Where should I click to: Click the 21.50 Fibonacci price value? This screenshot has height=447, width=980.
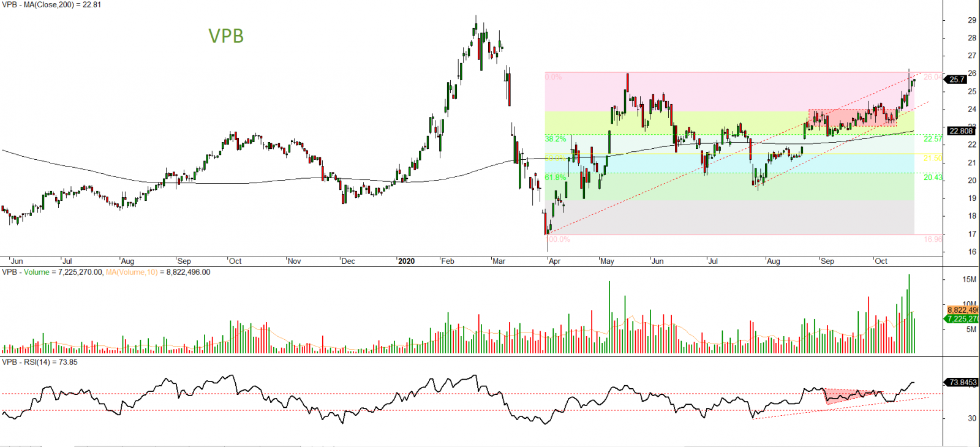[x=933, y=159]
